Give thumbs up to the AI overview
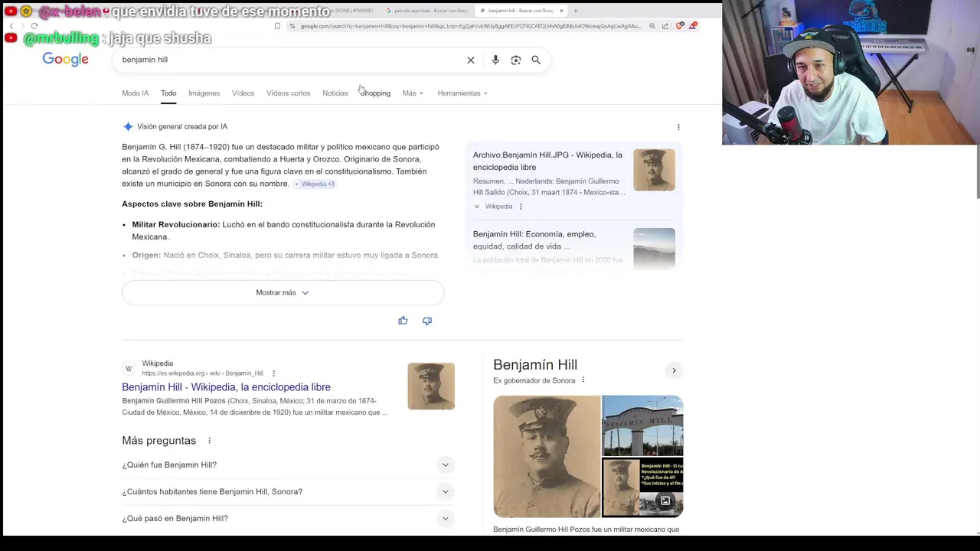This screenshot has height=551, width=980. tap(403, 321)
